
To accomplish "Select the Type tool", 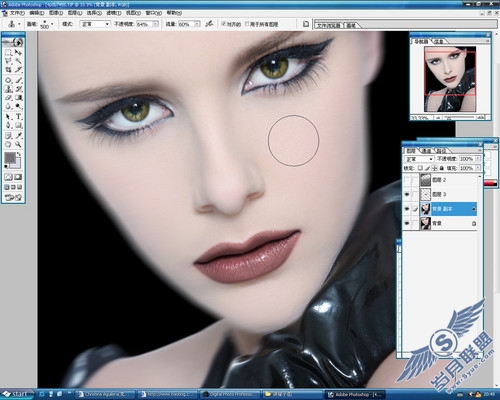I will click(18, 117).
